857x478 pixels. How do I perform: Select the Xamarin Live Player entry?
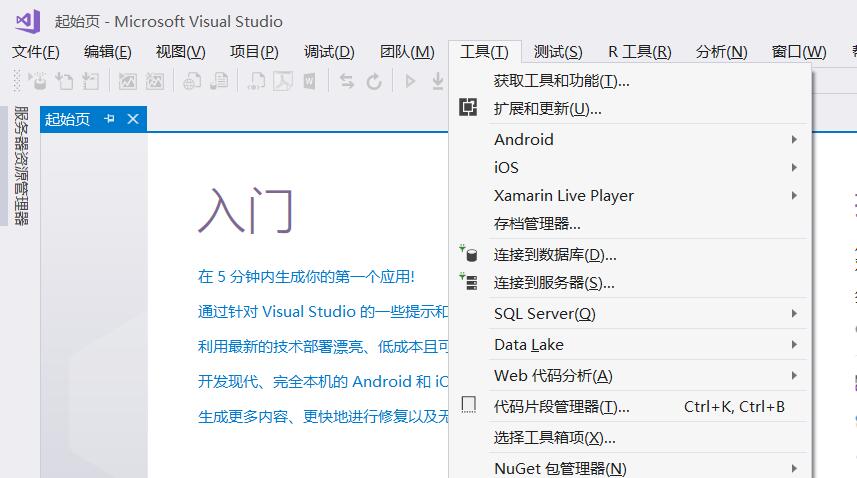click(x=630, y=195)
